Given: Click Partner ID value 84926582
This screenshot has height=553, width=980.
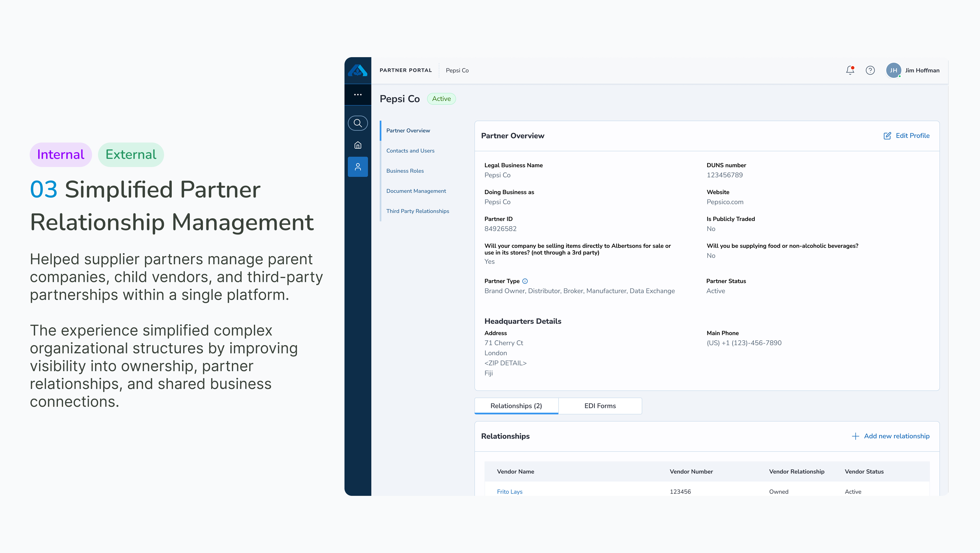Looking at the screenshot, I should pyautogui.click(x=500, y=229).
